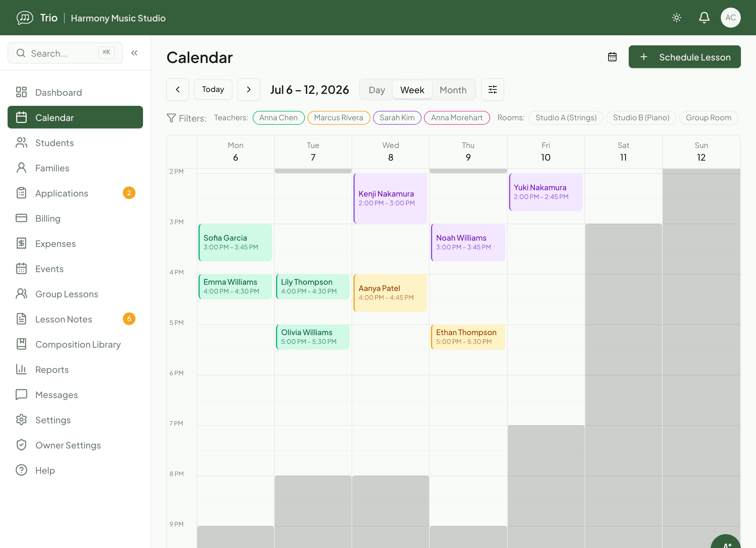
Task: Switch to Month view
Action: tap(453, 90)
